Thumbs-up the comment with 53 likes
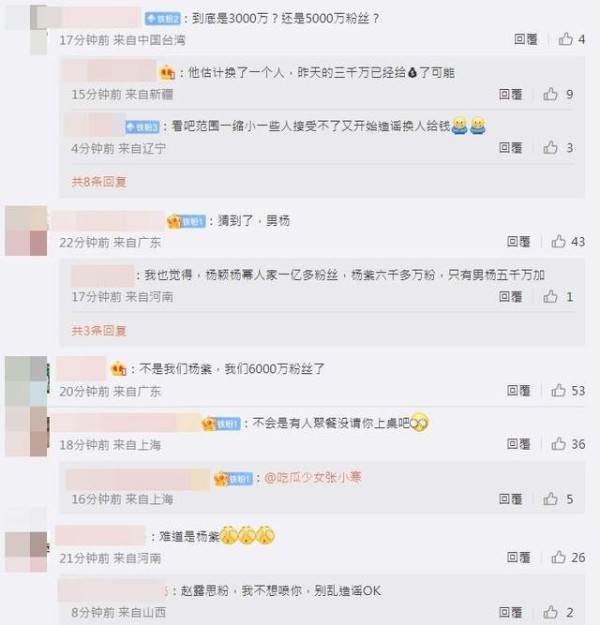Screen dimensions: 600x625 (558, 390)
